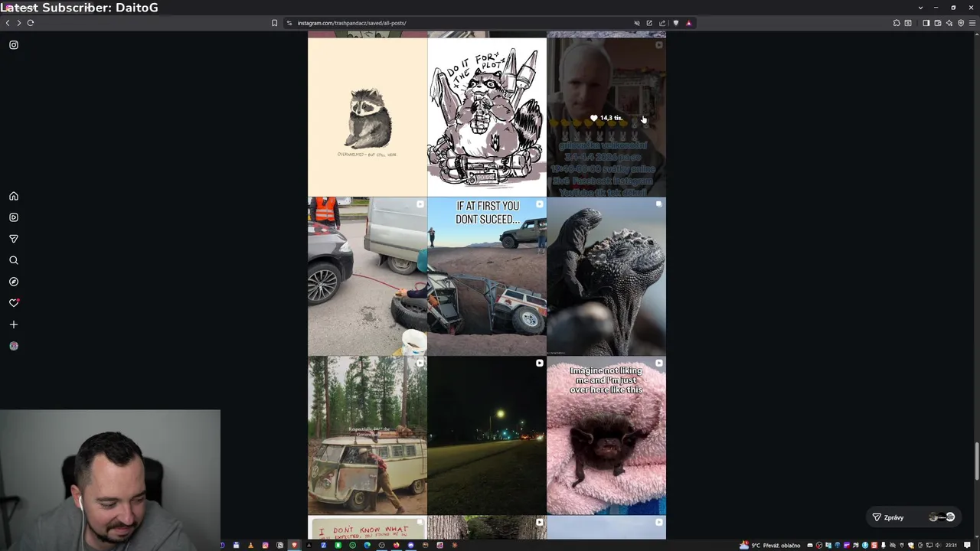Toggle the browser sidebar panel

[926, 23]
